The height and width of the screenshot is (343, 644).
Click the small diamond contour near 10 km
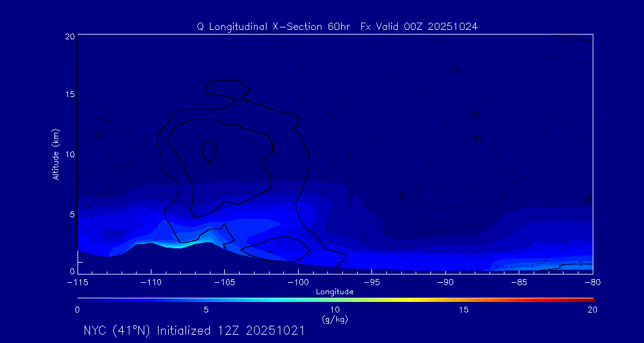[x=208, y=149]
